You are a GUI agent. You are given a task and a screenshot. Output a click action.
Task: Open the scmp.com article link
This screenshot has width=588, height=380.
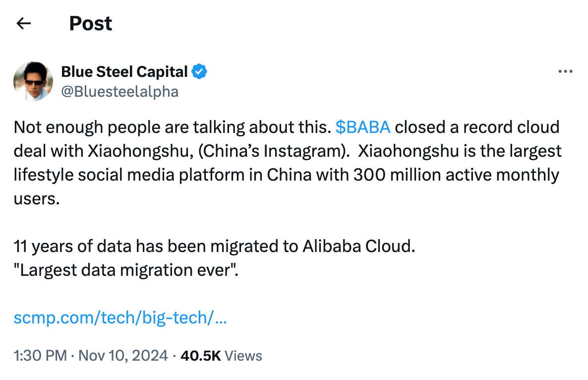[x=120, y=317]
